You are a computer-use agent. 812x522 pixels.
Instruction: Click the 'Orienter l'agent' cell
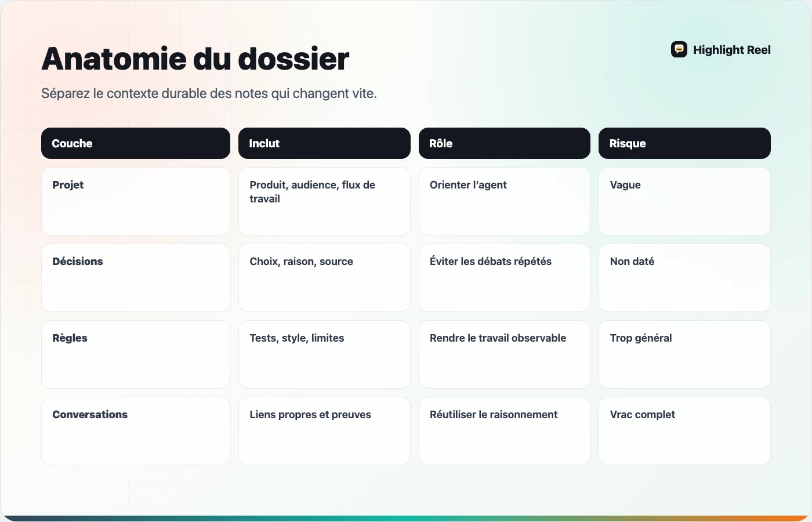click(505, 201)
